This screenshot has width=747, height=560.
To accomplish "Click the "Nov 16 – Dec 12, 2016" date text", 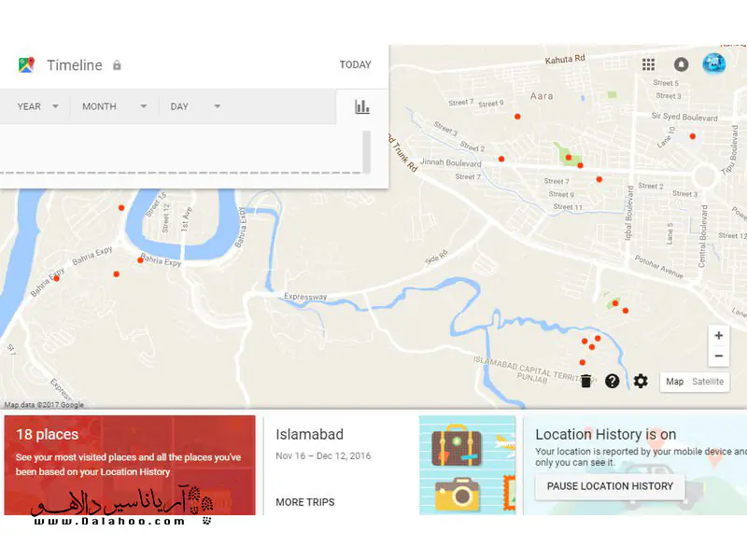I will point(323,455).
